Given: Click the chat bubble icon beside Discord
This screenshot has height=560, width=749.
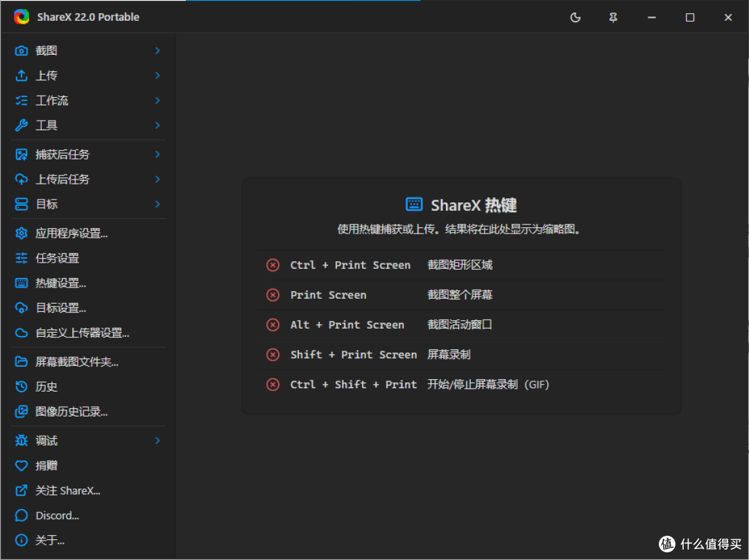Looking at the screenshot, I should (x=21, y=515).
